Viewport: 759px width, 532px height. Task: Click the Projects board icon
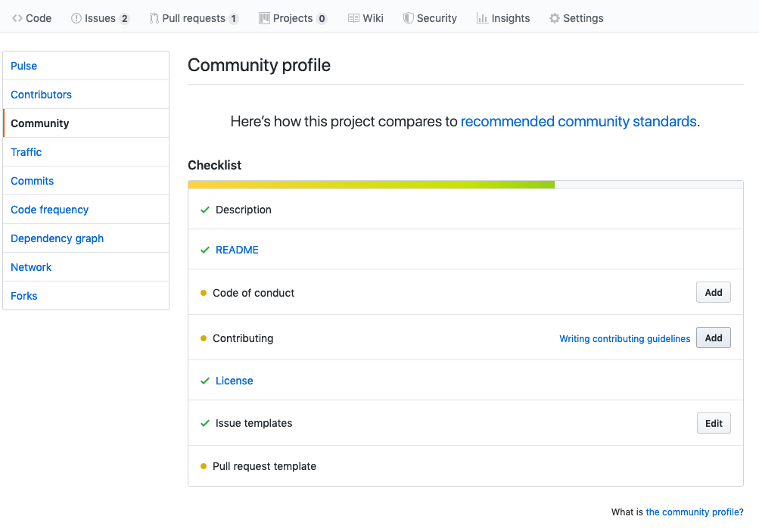[264, 18]
